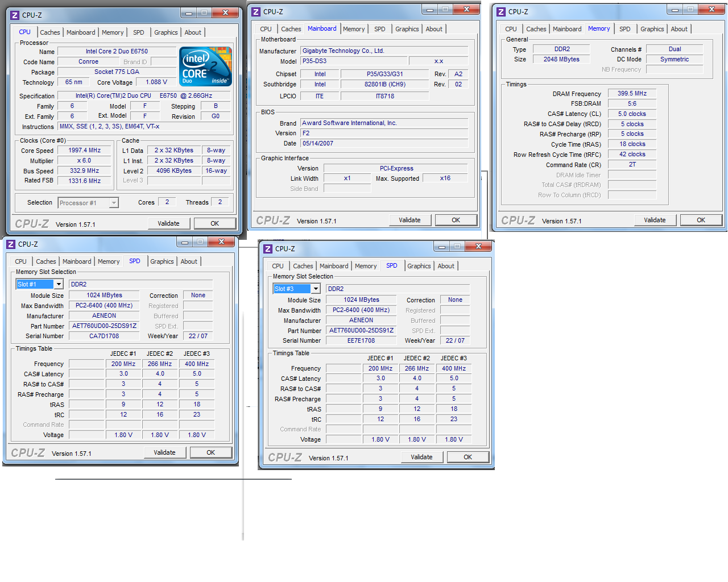Click the Graphic Interface Version PCI-Express
This screenshot has height=582, width=728.
tap(396, 168)
